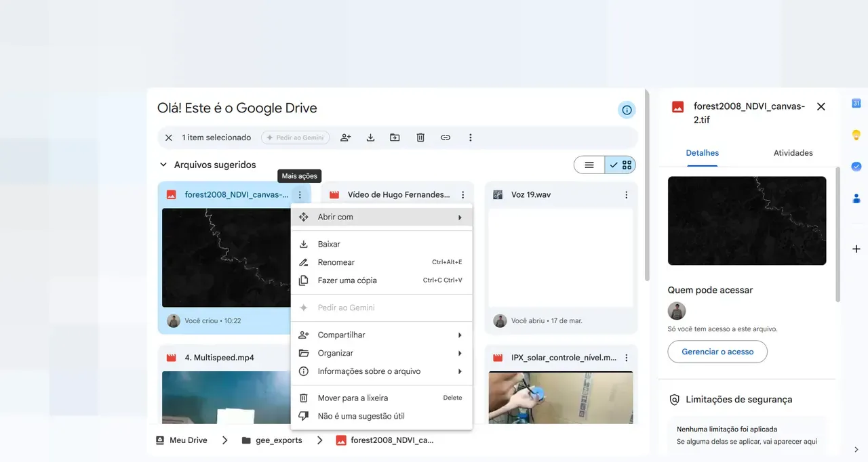Open Google Keep lightbulb icon
This screenshot has width=868, height=462.
(856, 135)
